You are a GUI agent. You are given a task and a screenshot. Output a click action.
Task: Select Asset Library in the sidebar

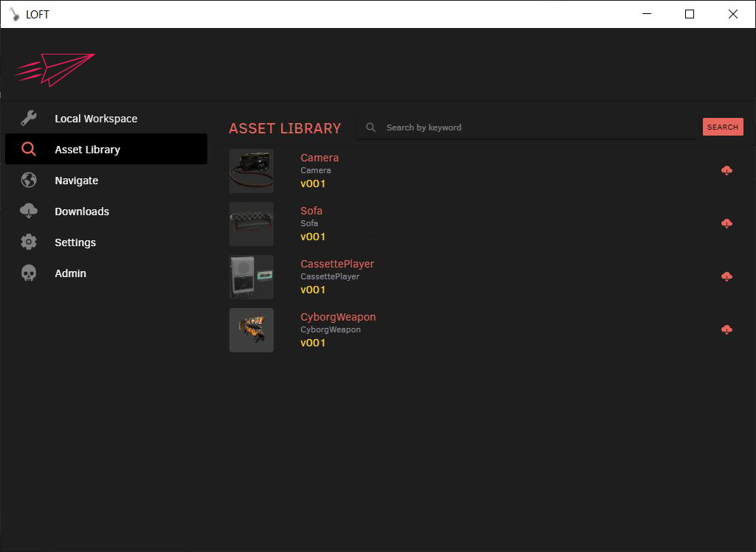(88, 149)
